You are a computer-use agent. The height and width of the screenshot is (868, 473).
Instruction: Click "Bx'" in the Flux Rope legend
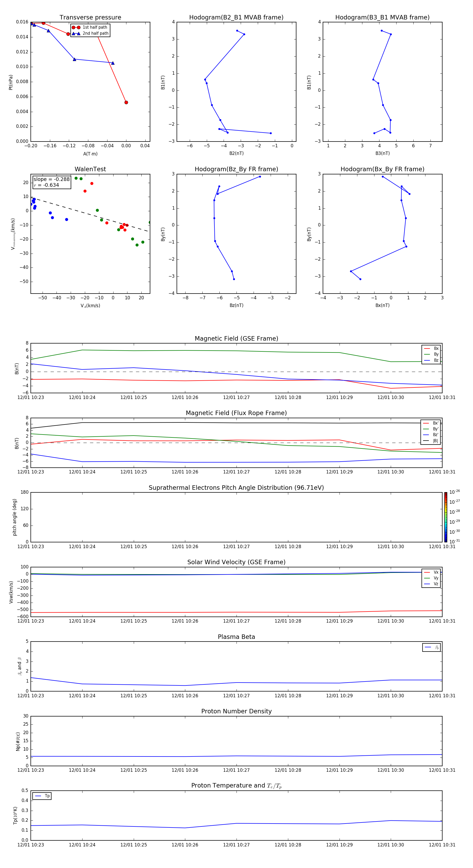tap(431, 423)
